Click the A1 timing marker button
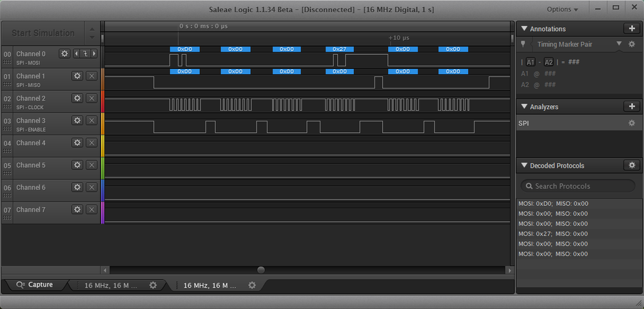 point(531,63)
